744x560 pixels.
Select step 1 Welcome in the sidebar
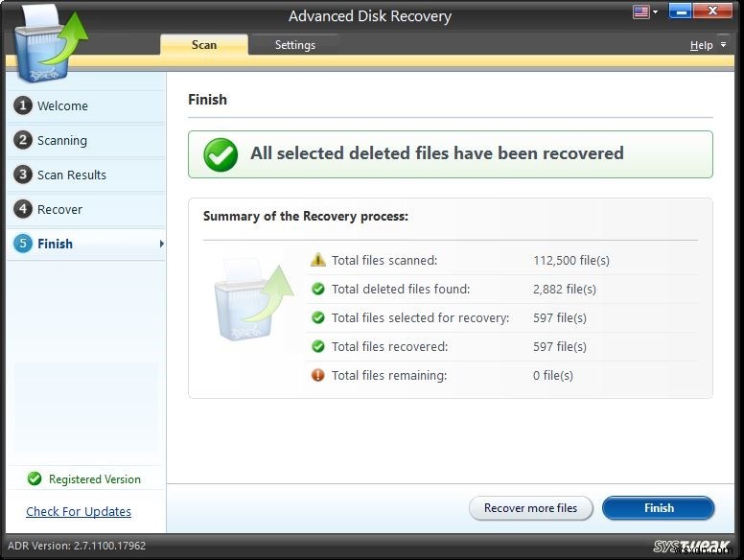pos(62,105)
